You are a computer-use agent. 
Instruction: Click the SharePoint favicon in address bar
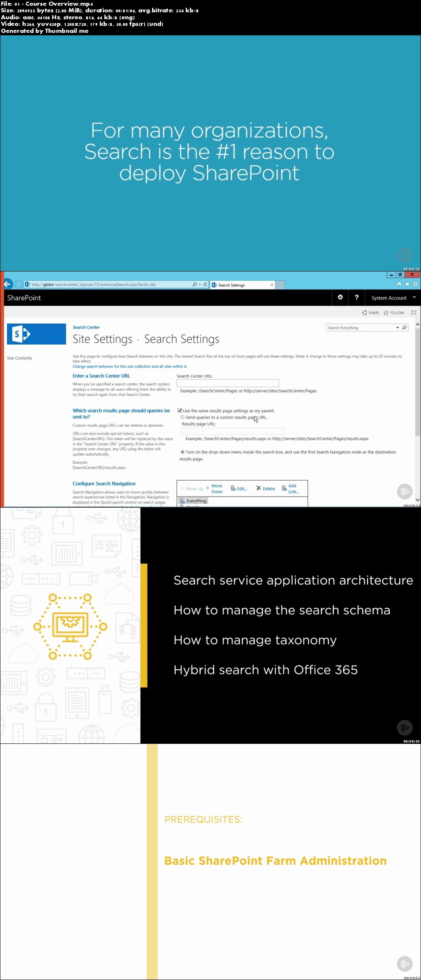(x=28, y=284)
